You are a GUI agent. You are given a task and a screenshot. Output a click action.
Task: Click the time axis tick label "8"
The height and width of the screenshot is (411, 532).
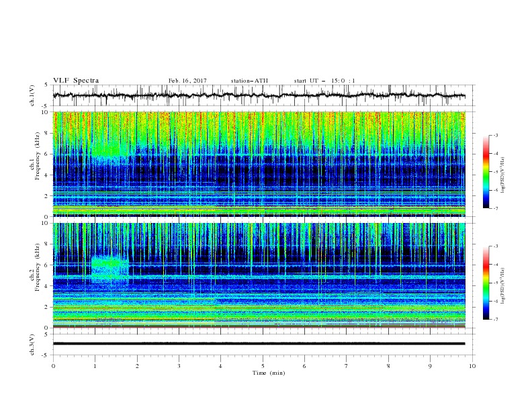pyautogui.click(x=388, y=366)
